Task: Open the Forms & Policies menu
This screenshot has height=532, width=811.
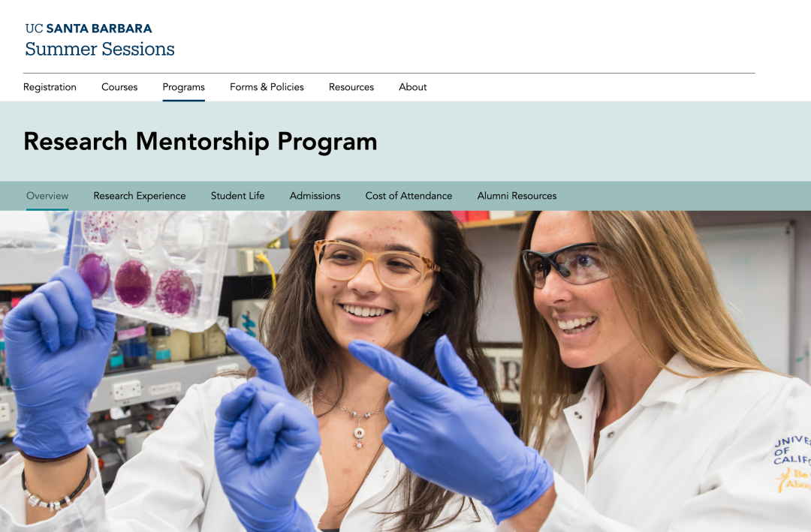Action: [x=267, y=87]
